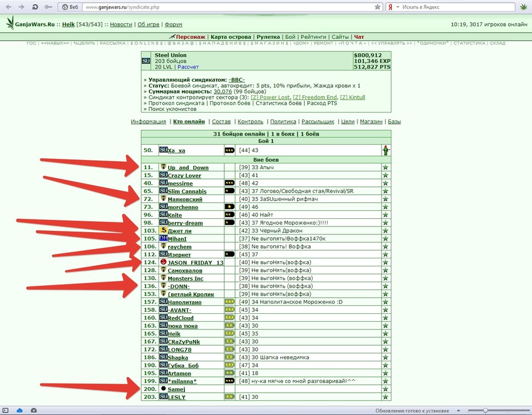Click the address bar URL field
The height and width of the screenshot is (415, 532).
[228, 7]
